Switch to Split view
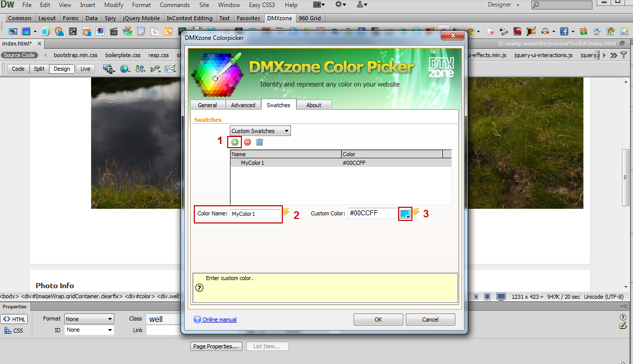This screenshot has width=633, height=364. tap(39, 69)
